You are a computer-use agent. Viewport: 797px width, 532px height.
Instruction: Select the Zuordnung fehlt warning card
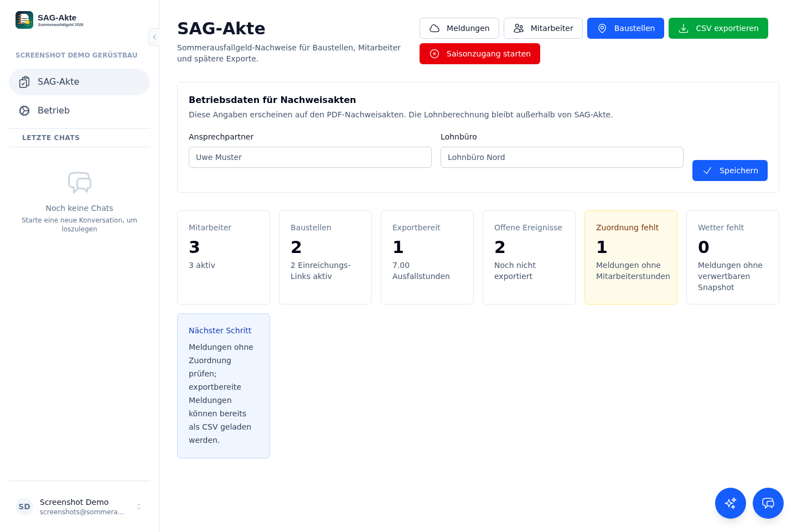point(631,257)
